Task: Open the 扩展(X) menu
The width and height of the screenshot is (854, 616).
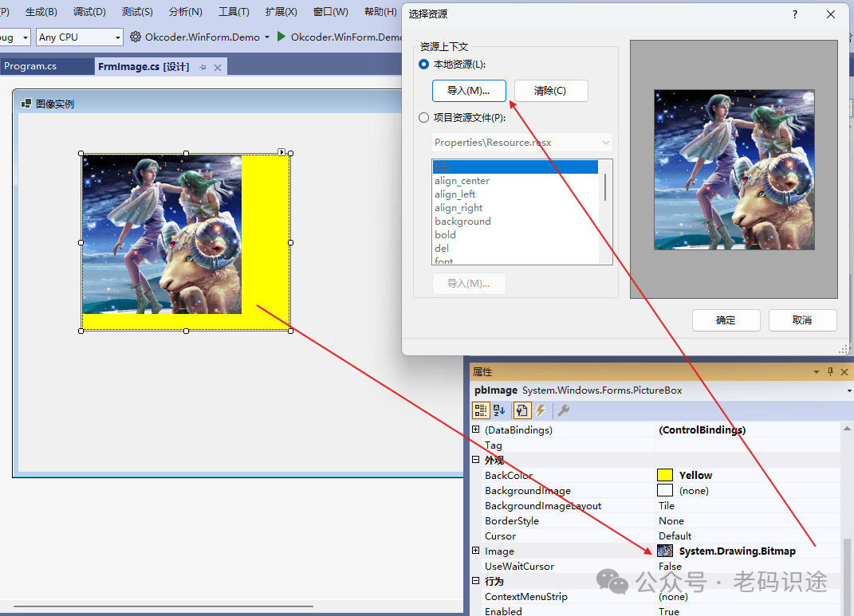Action: click(x=281, y=11)
